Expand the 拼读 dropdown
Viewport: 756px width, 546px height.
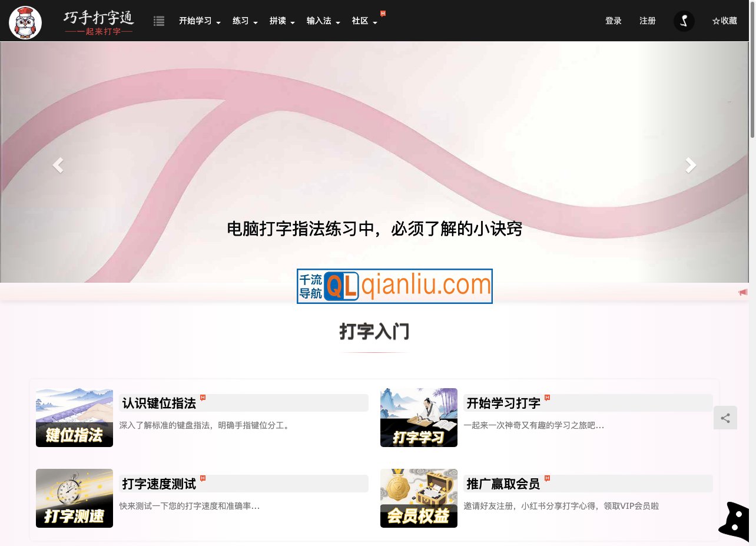click(x=279, y=20)
